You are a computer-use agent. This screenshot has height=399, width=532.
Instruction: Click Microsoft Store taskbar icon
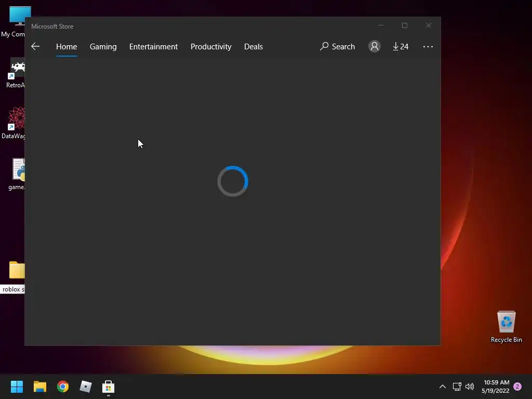(108, 387)
